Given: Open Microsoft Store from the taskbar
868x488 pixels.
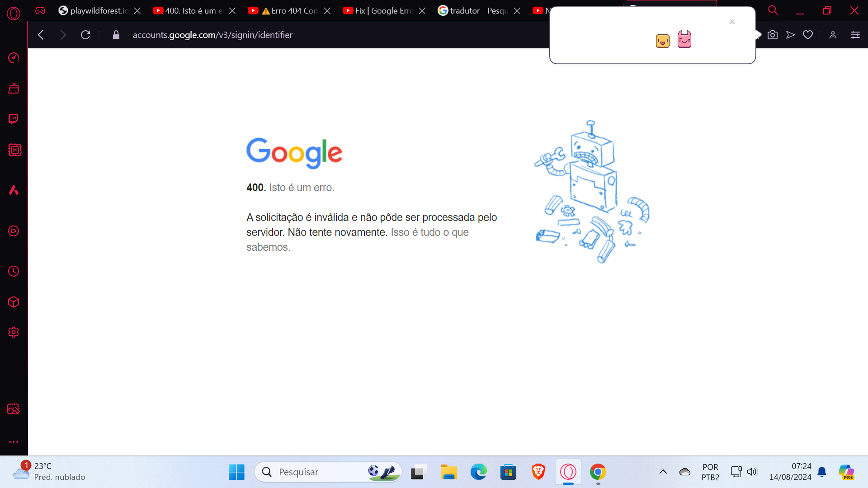Looking at the screenshot, I should point(508,472).
